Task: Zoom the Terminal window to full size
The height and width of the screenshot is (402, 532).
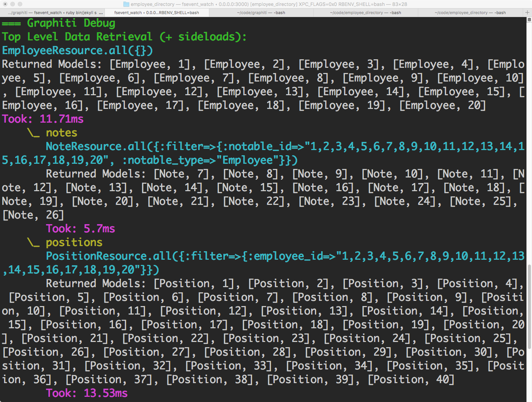Action: click(x=20, y=4)
